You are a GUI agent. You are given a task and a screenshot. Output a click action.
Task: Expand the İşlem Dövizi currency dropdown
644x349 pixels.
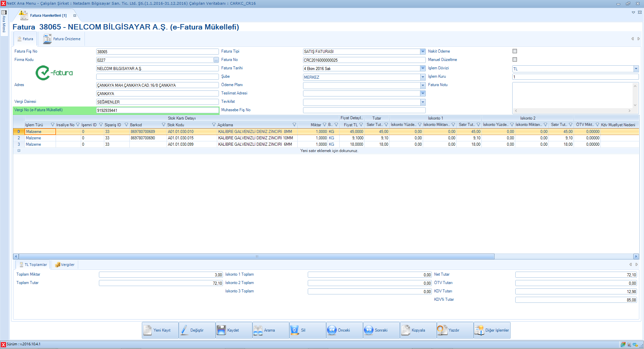[x=636, y=69]
